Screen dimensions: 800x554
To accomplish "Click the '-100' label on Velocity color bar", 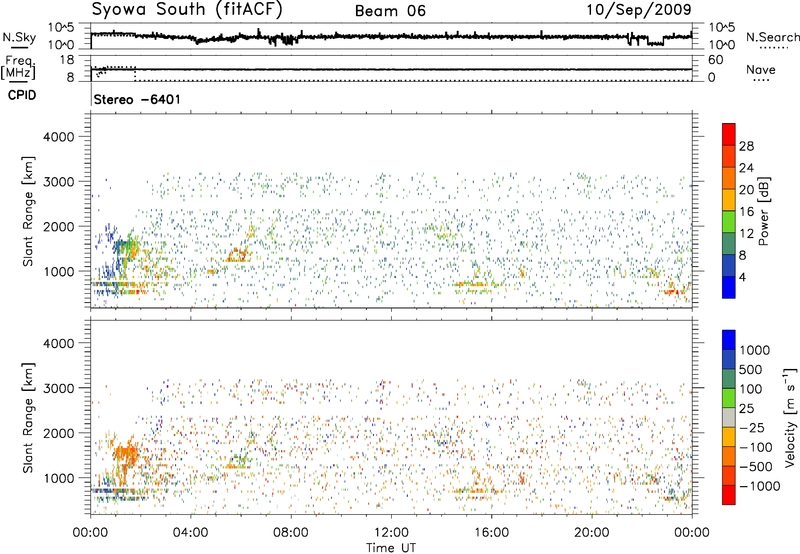I will click(x=756, y=447).
